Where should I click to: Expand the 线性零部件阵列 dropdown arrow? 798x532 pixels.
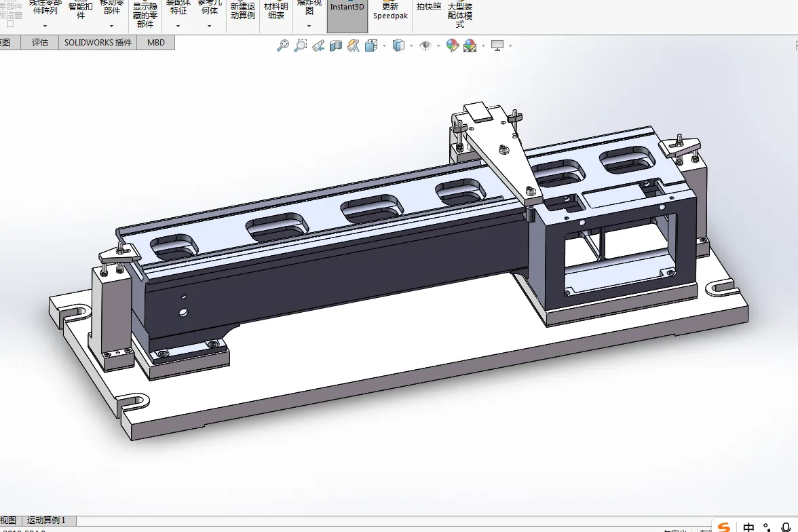45,26
